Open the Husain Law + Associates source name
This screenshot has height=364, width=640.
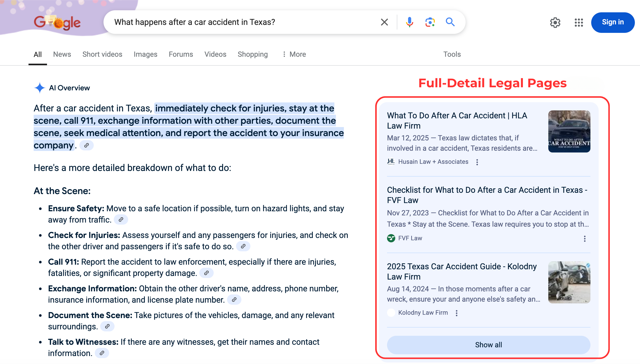pos(433,162)
